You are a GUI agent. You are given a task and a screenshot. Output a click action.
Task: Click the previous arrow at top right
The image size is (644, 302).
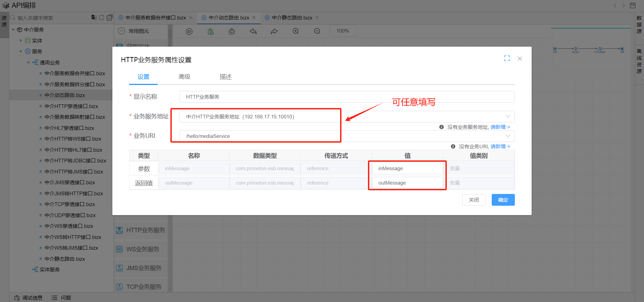615,5
